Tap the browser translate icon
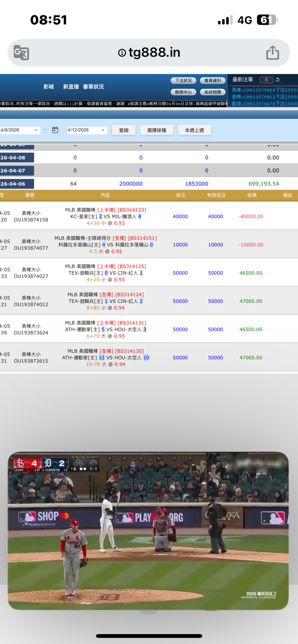Screen dimensions: 298x644 click(x=22, y=52)
